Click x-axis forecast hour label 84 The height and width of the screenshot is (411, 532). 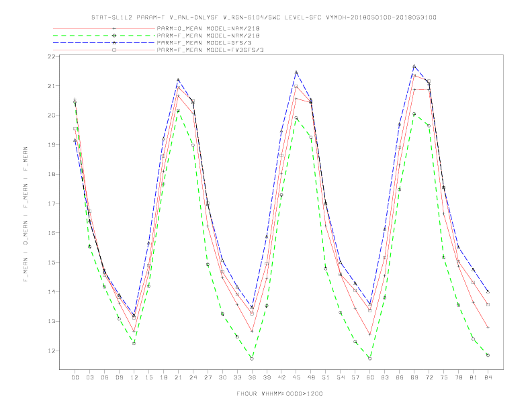coord(488,377)
